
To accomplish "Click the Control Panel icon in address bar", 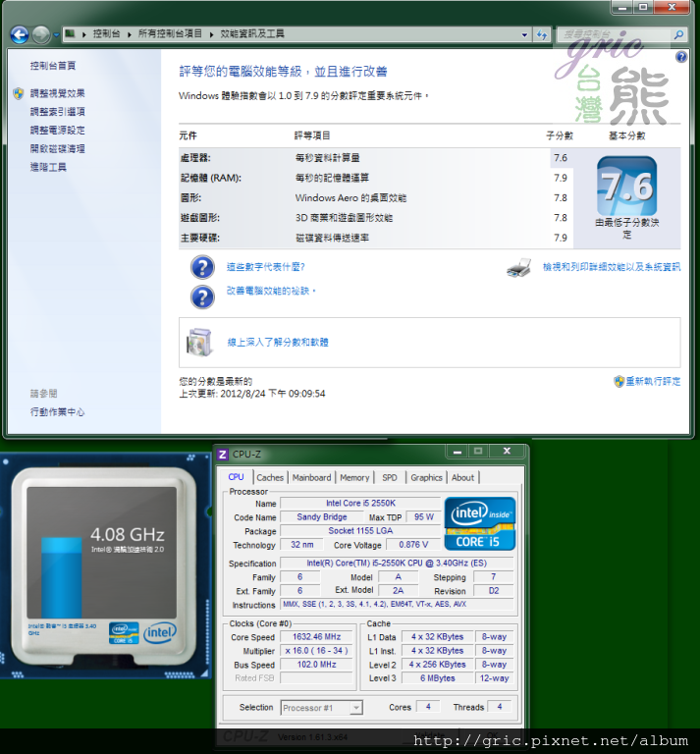I will click(70, 33).
